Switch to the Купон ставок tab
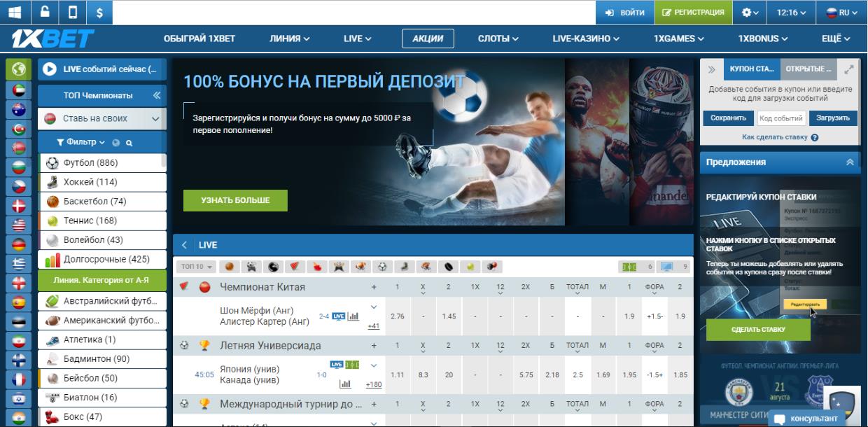This screenshot has height=427, width=868. click(x=752, y=69)
